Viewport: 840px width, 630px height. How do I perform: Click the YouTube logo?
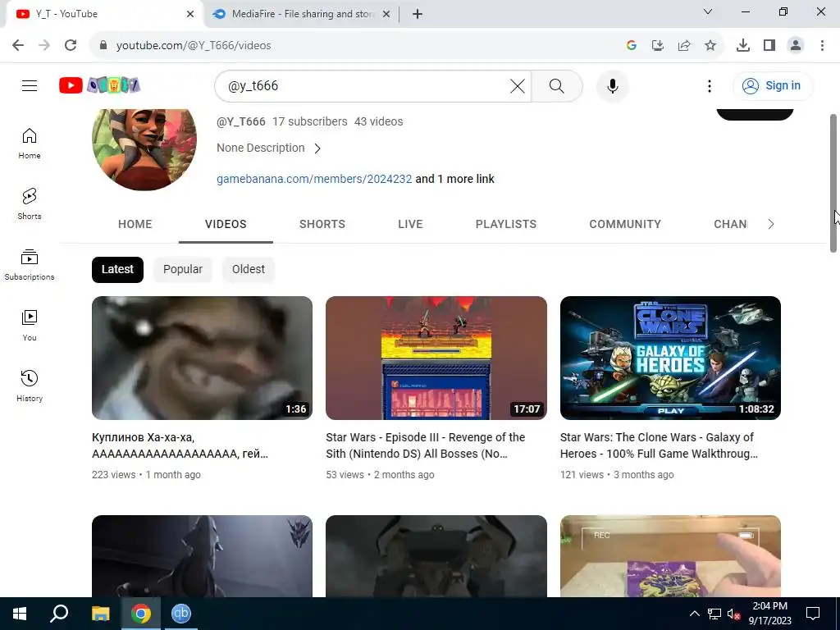tap(99, 85)
